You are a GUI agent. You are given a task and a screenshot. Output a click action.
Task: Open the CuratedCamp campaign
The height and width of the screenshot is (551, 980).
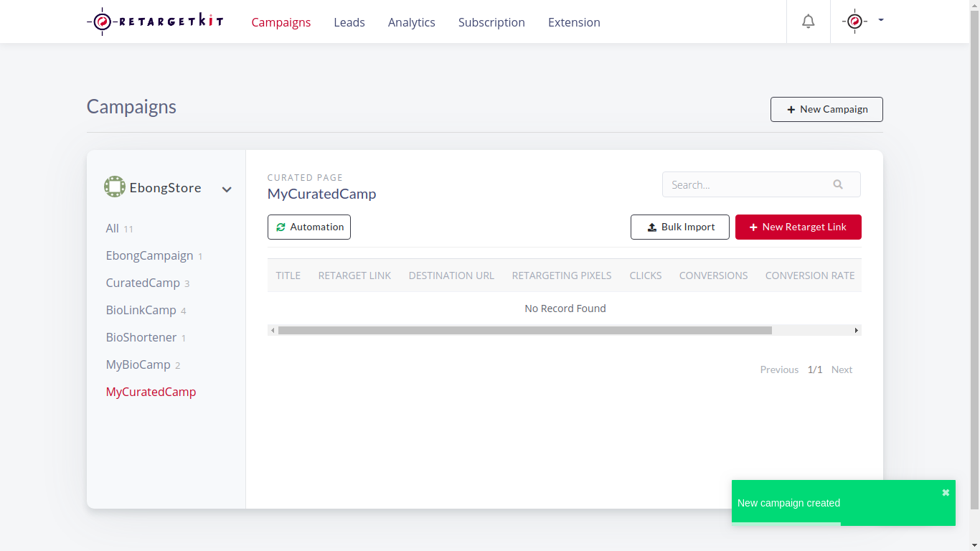143,283
